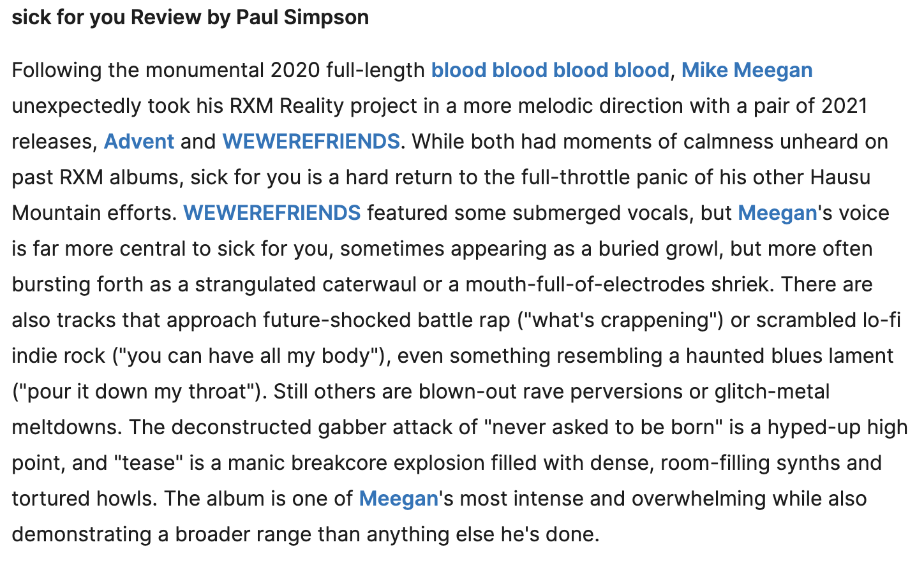
Task: Open the Advent release link
Action: [x=138, y=142]
